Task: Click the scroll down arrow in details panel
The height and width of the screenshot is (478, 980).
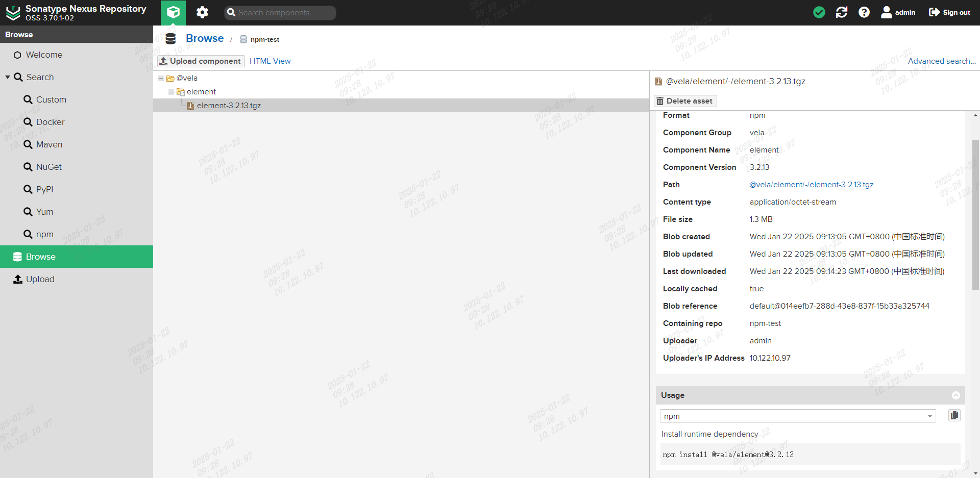Action: (x=975, y=473)
